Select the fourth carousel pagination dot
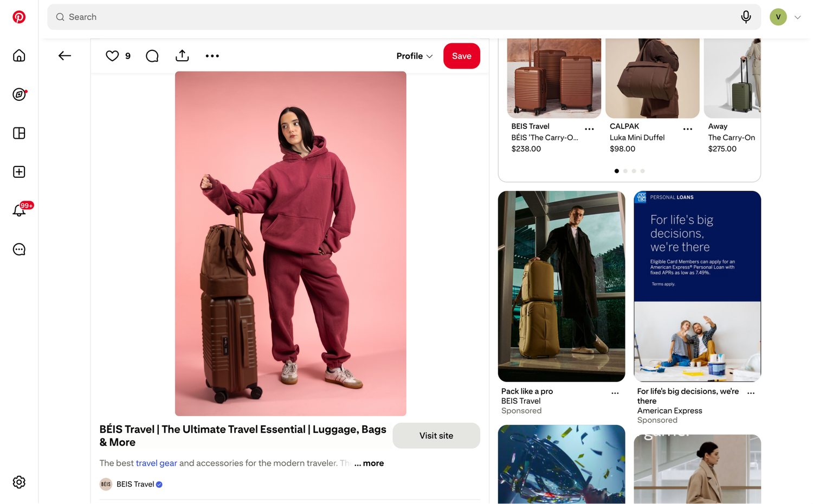813x504 pixels. click(x=643, y=171)
